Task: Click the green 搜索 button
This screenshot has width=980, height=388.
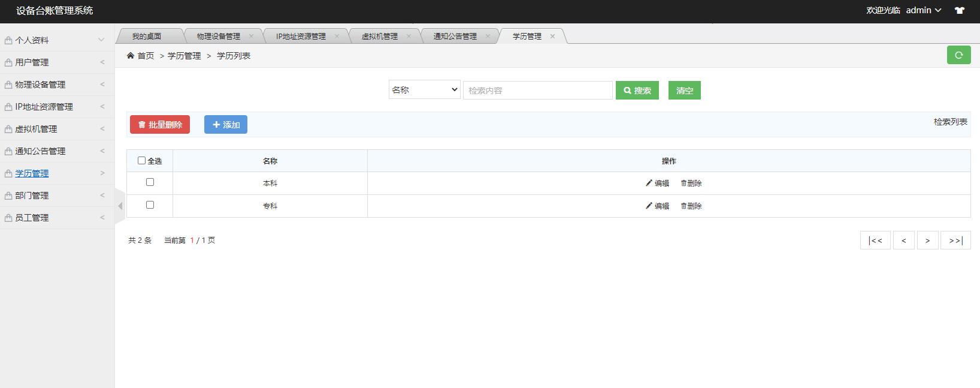Action: [637, 91]
